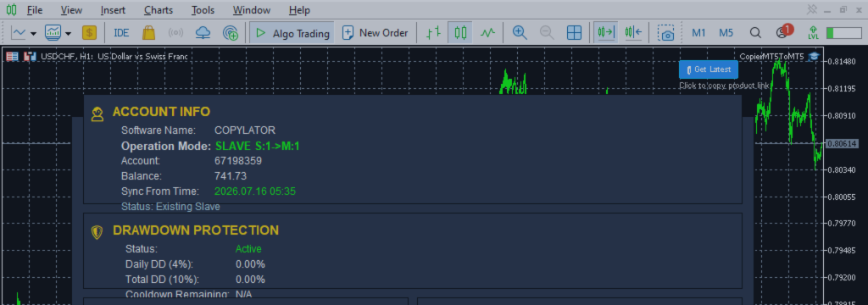Click the Drawdown Protection shield icon

97,232
